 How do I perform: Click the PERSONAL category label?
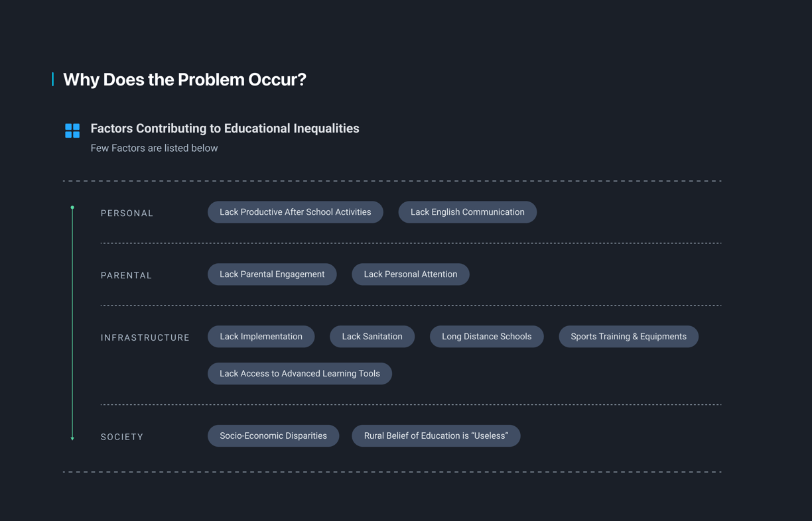(x=127, y=213)
